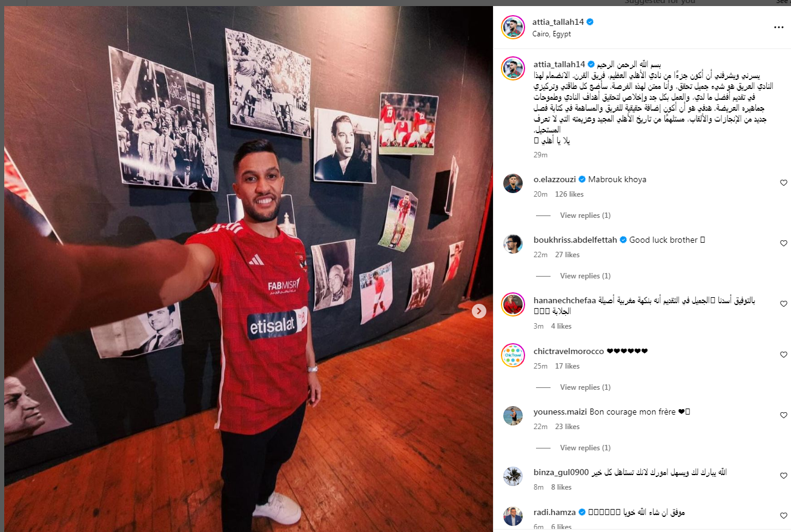Tap heart icon next to binza_gul0900's comment

783,476
